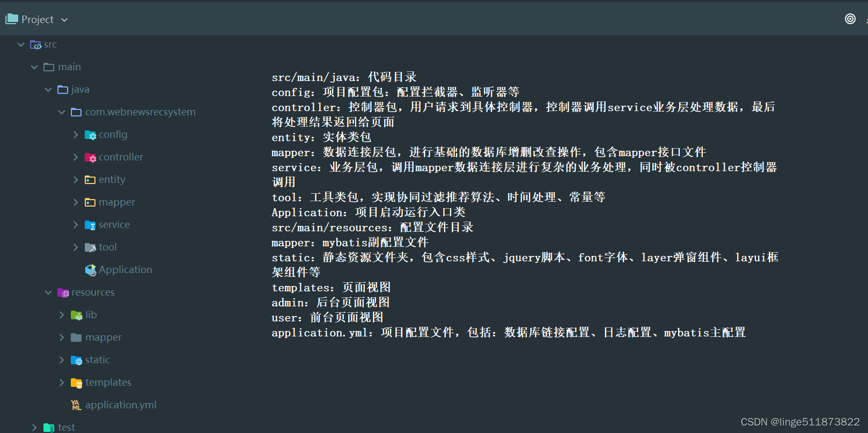Select the controller package label
Viewport: 868px width, 433px height.
[x=121, y=157]
